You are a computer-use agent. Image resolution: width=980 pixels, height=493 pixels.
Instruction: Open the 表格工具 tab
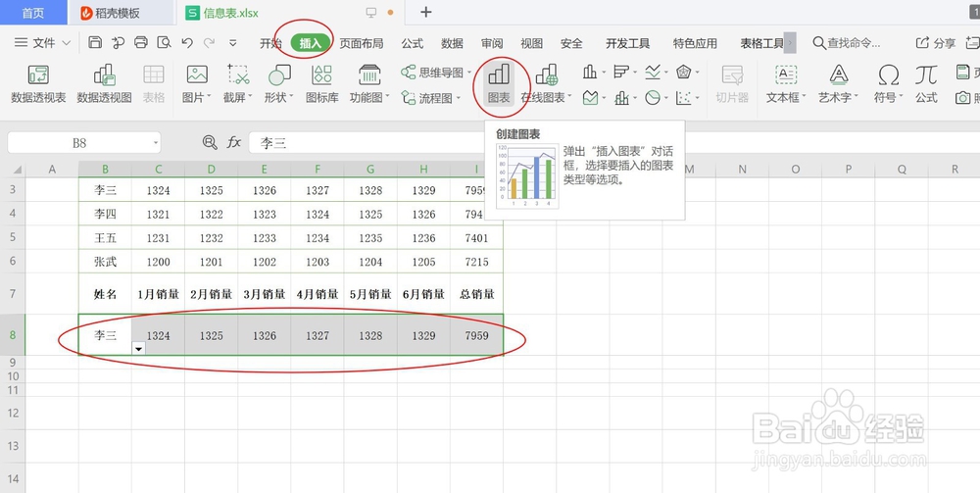761,43
